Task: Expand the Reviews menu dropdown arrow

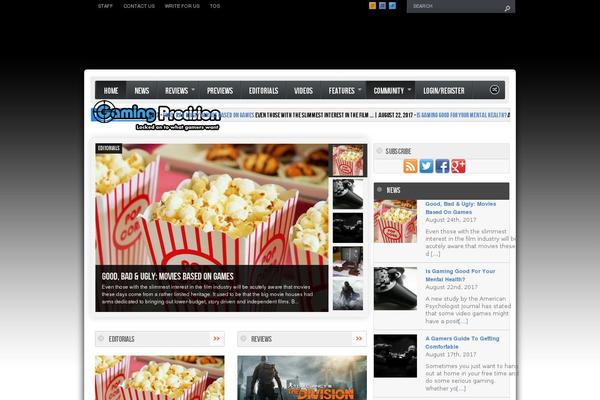Action: coord(193,90)
